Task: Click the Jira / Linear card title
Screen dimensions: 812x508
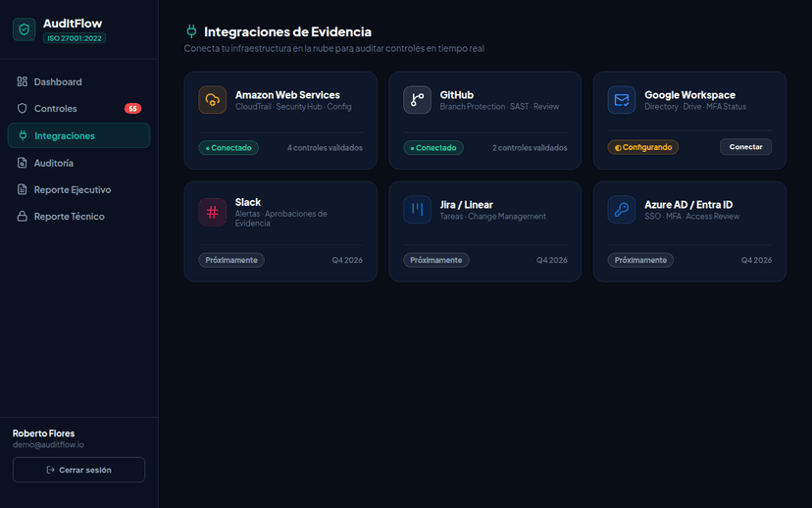Action: tap(467, 205)
